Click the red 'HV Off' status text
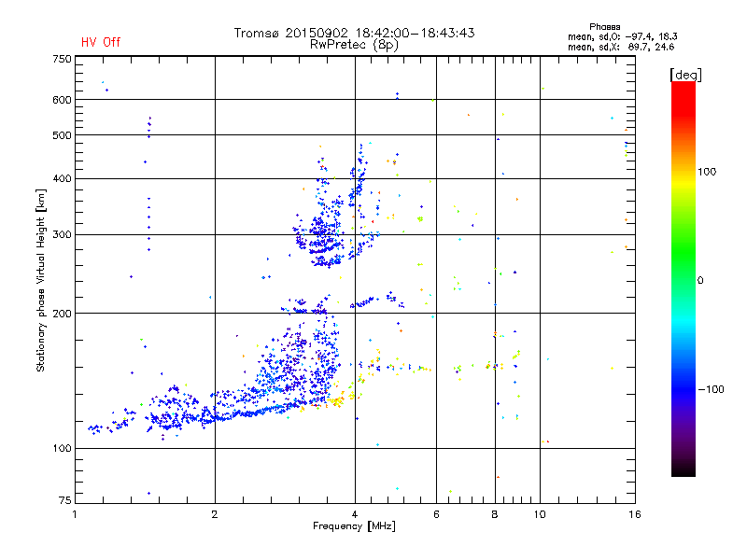Image resolution: width=747 pixels, height=560 pixels. click(101, 42)
